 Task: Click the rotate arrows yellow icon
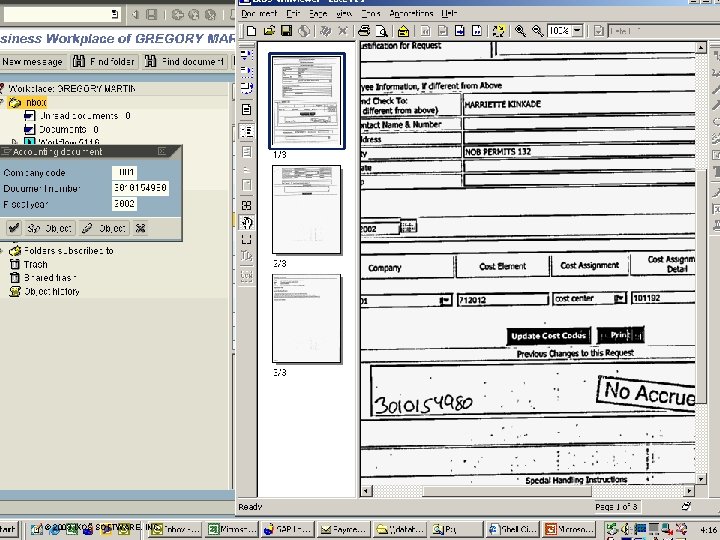[x=498, y=31]
